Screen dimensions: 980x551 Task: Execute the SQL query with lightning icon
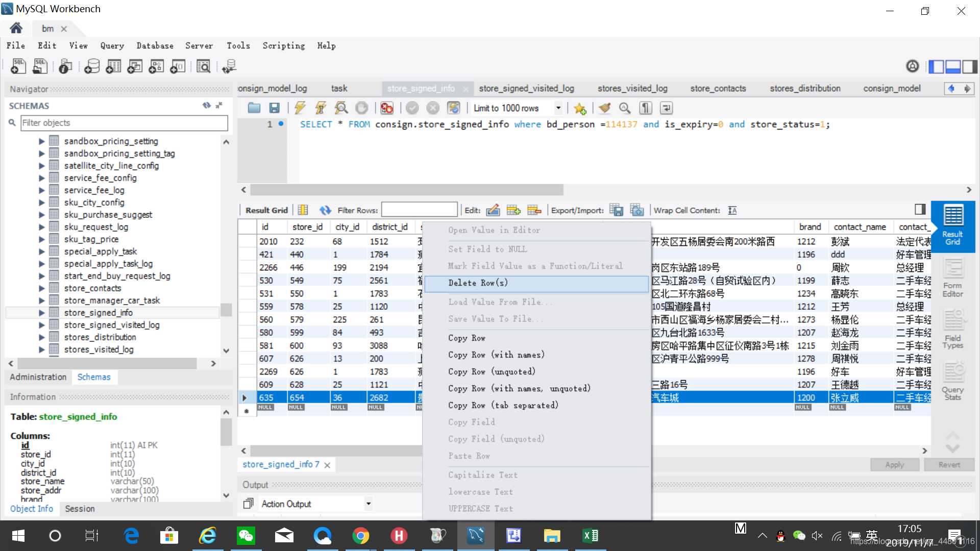[300, 108]
